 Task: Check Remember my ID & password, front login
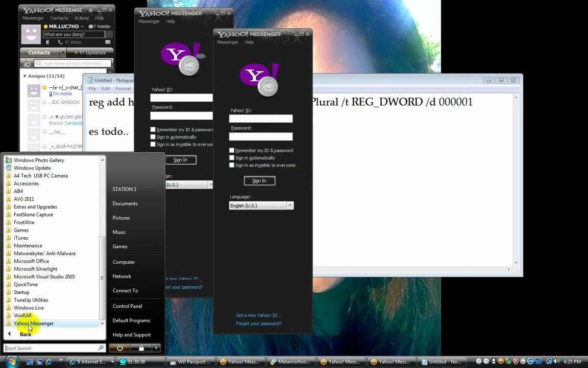coord(232,150)
